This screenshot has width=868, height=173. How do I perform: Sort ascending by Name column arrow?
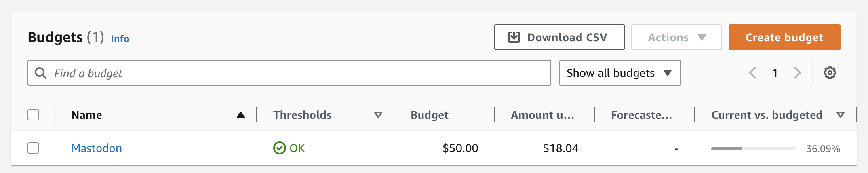241,115
